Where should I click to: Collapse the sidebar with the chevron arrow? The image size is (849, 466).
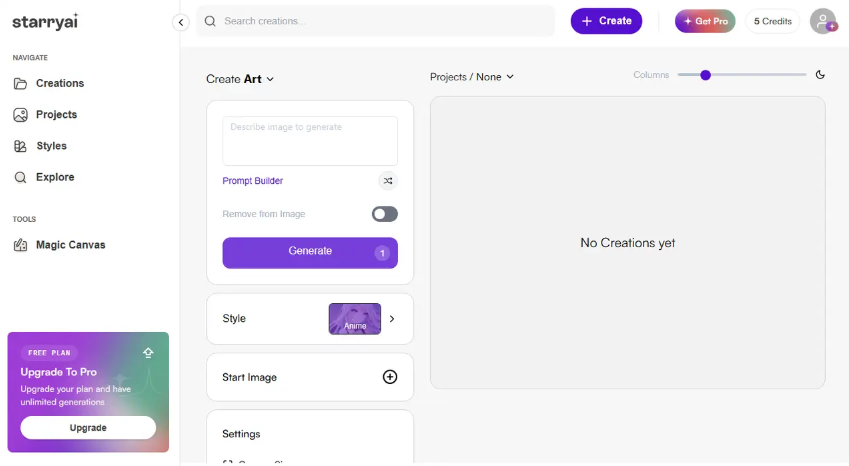click(181, 22)
